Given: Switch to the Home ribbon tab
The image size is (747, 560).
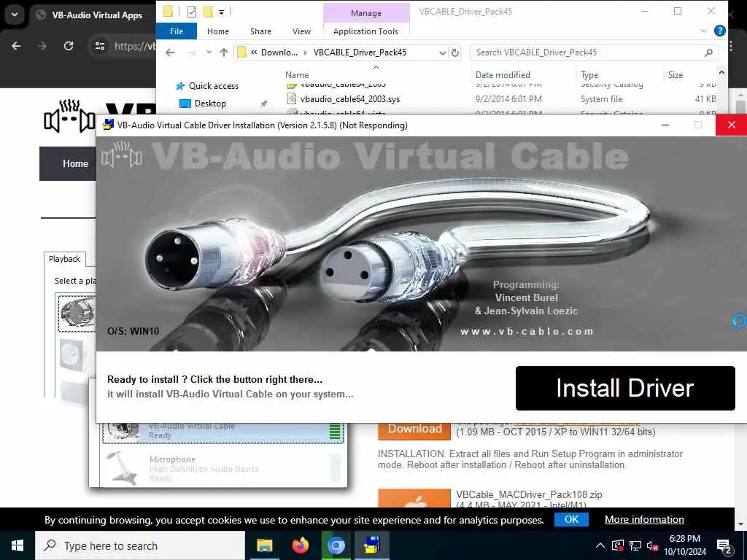Looking at the screenshot, I should [x=217, y=31].
